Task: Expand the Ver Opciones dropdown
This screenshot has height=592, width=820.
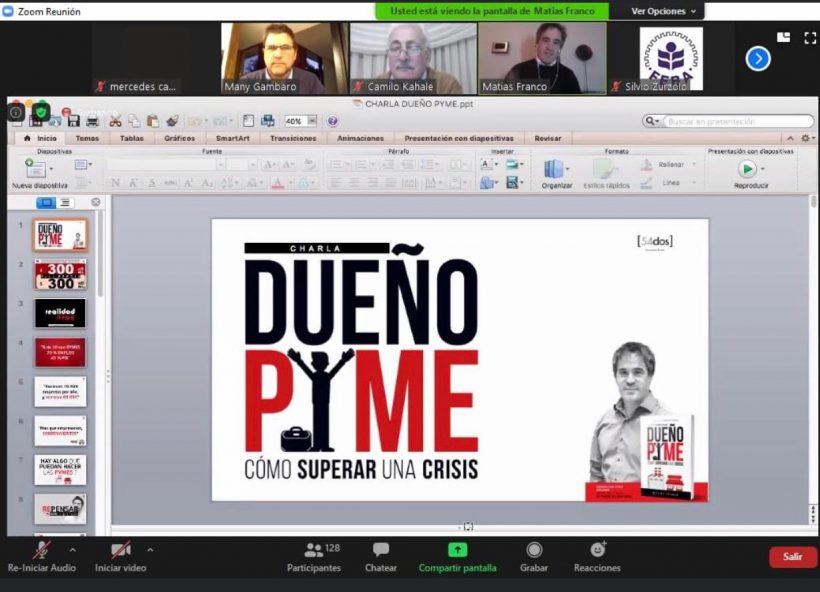Action: tap(664, 11)
